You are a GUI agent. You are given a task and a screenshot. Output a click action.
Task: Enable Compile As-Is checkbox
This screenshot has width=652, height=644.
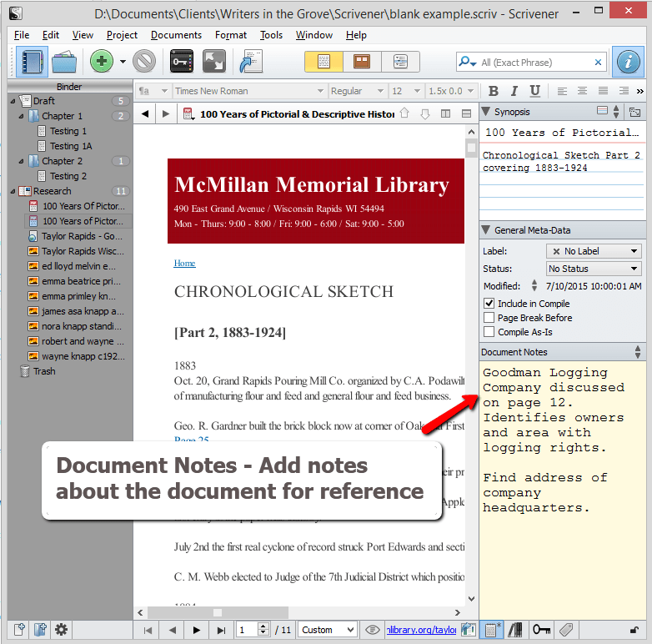click(489, 331)
